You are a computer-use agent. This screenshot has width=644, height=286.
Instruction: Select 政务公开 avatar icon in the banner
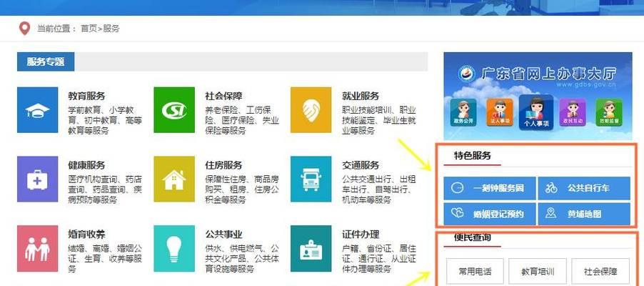(x=463, y=113)
